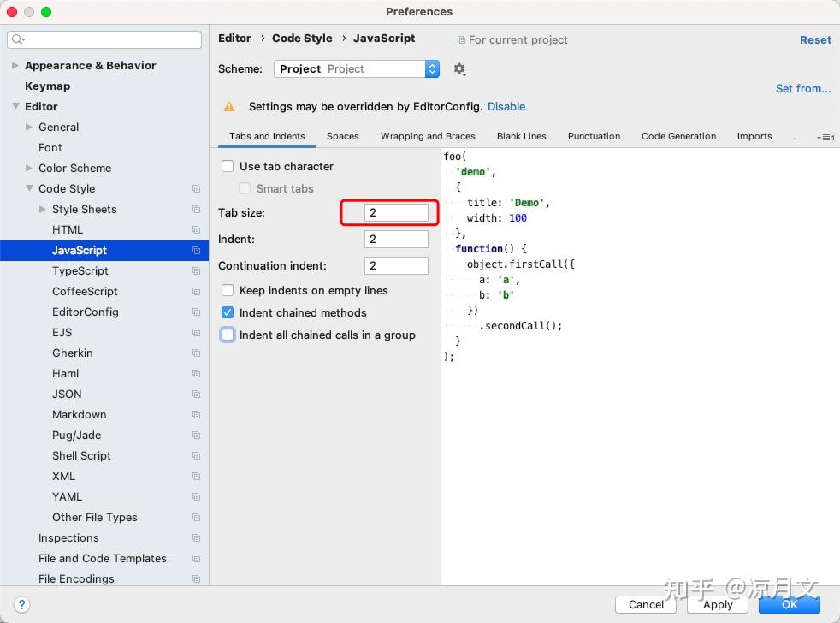The width and height of the screenshot is (840, 623).
Task: Open the help question mark button
Action: pyautogui.click(x=21, y=605)
